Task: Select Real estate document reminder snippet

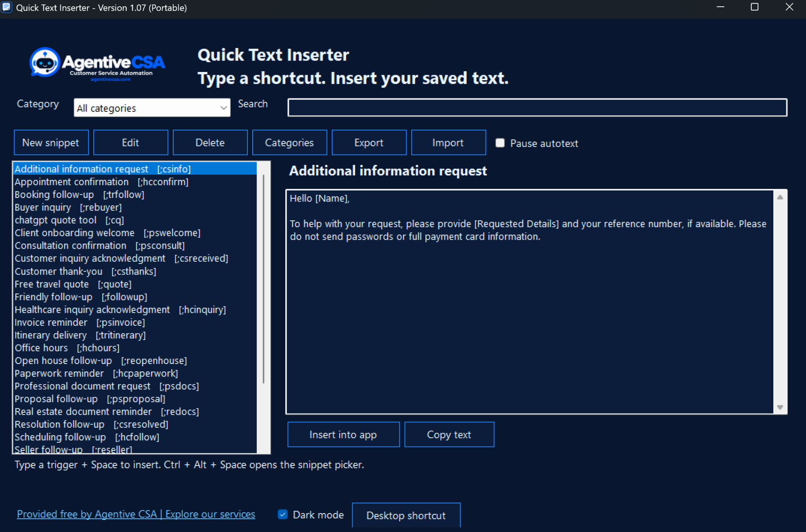Action: pyautogui.click(x=135, y=412)
